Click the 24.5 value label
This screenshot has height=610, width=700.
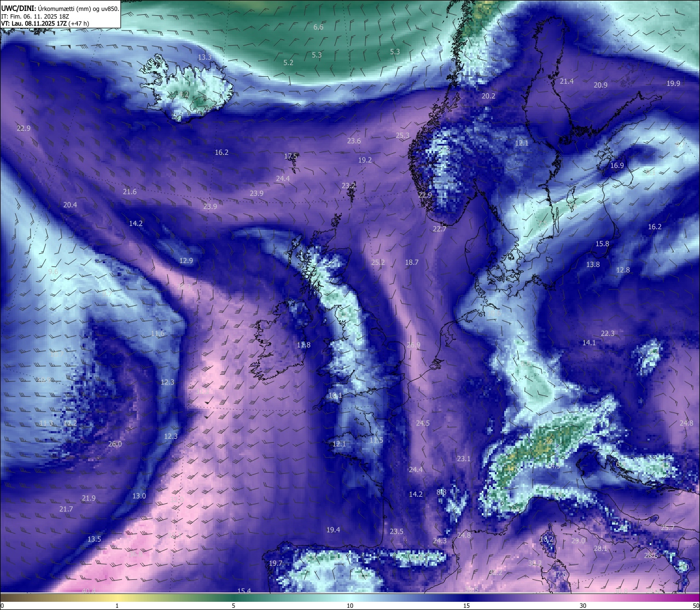pos(423,423)
